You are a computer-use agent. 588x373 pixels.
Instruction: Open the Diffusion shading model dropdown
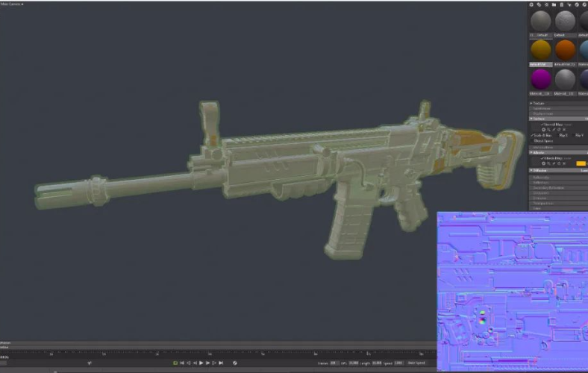[x=584, y=171]
